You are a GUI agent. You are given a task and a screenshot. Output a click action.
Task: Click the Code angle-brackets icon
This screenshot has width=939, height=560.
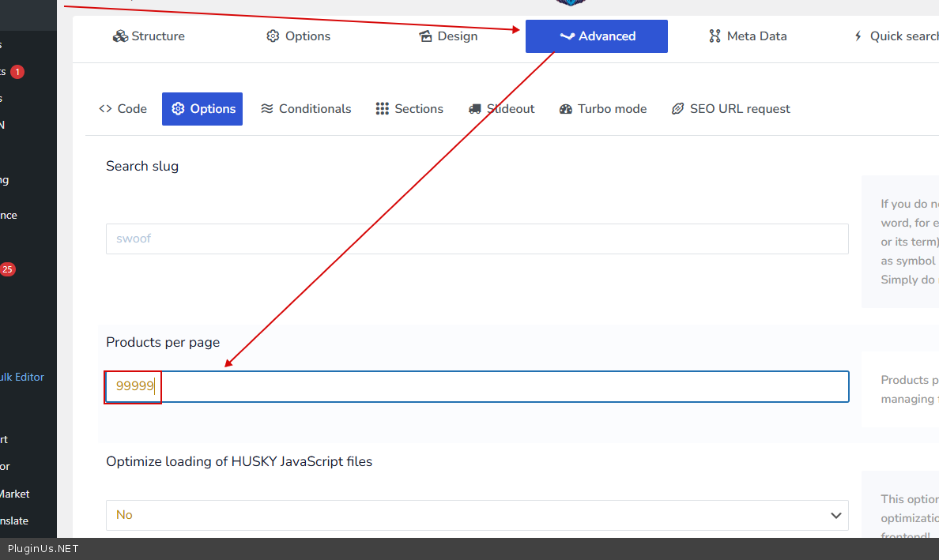pos(105,109)
